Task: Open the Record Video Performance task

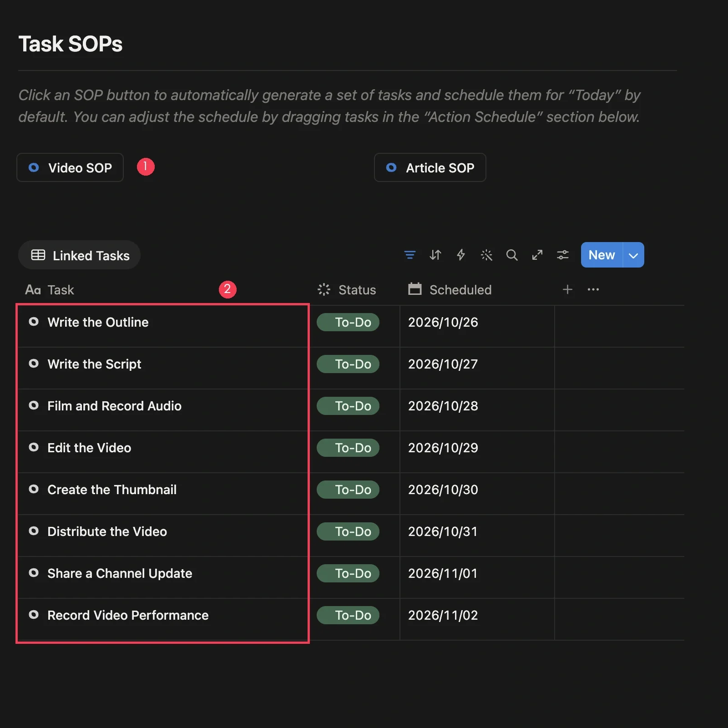Action: tap(128, 615)
